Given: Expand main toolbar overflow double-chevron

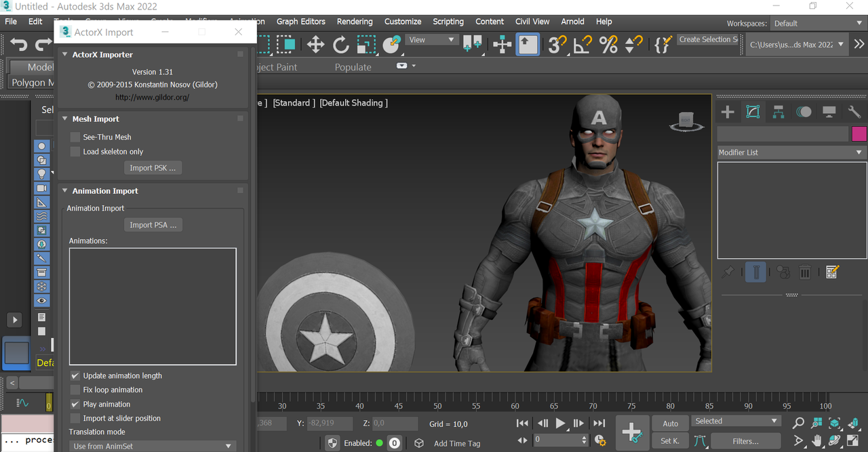Looking at the screenshot, I should tap(859, 45).
